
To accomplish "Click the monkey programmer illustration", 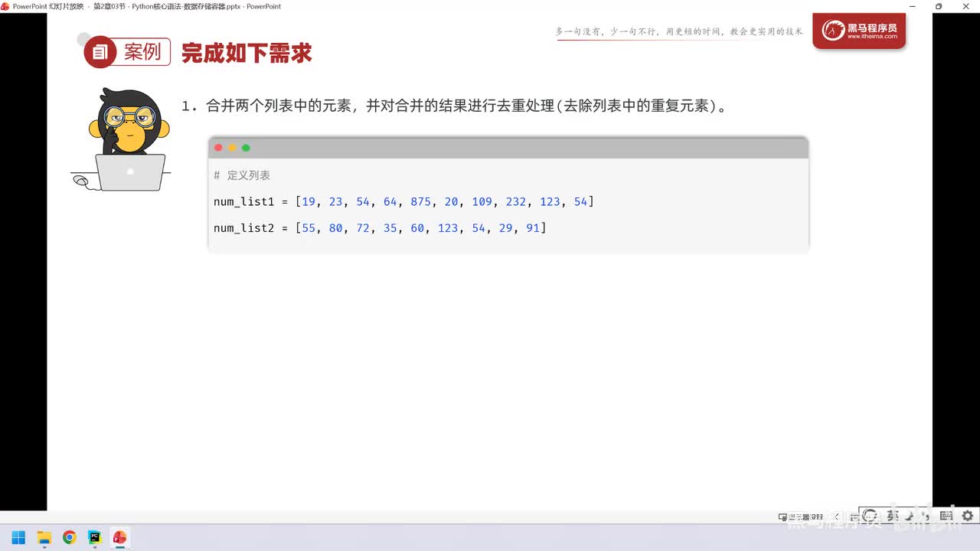I will click(121, 139).
